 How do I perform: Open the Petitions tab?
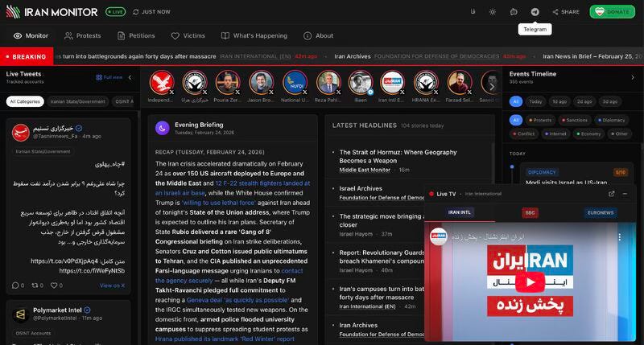(136, 35)
